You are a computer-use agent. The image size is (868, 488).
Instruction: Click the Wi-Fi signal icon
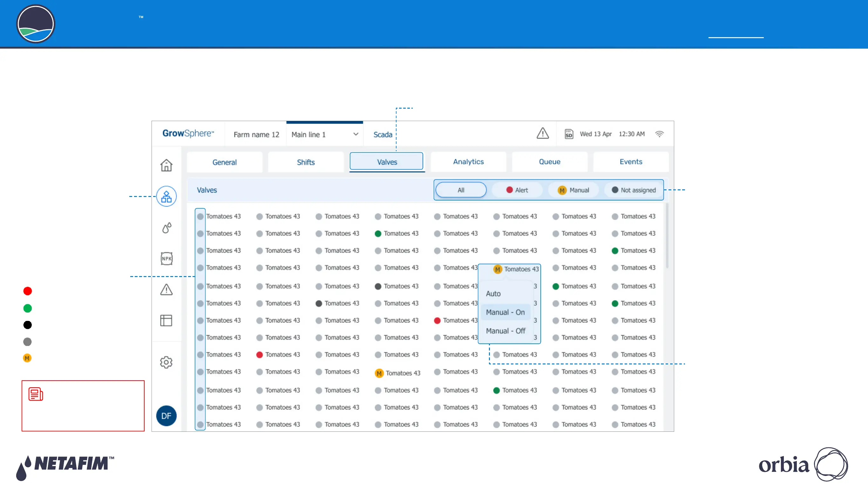(x=660, y=134)
